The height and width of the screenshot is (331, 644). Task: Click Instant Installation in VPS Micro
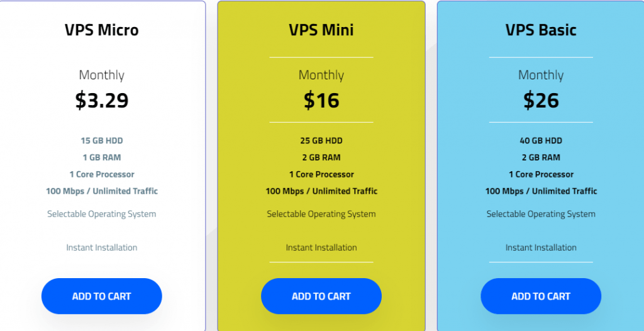(x=101, y=247)
